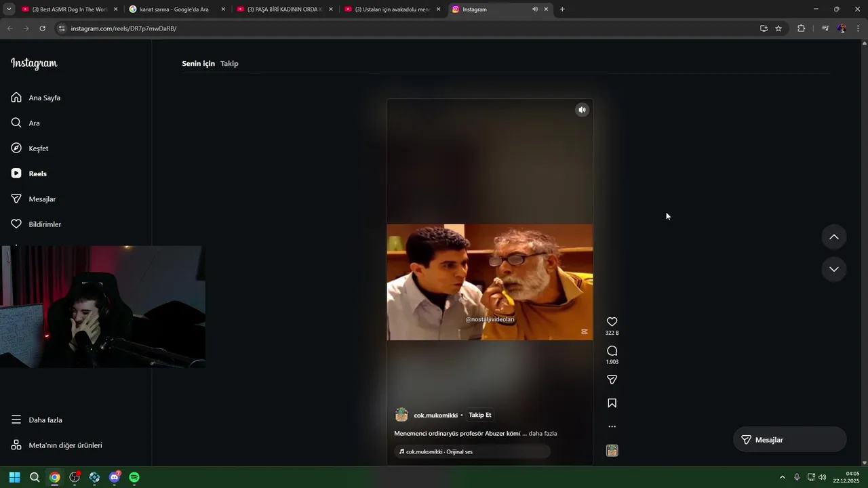The height and width of the screenshot is (488, 868).
Task: Switch to Best ASMR Dog tab
Action: pos(69,9)
